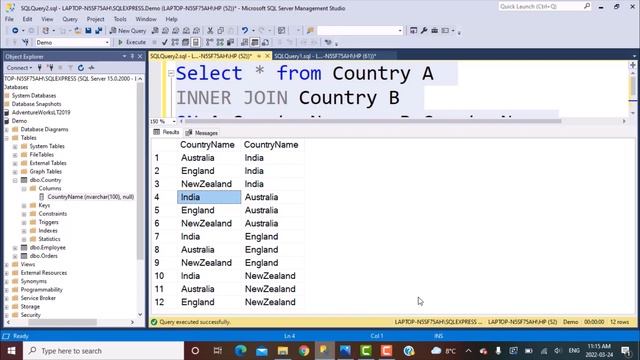640x360 pixels.
Task: Click the Parse checkmark icon
Action: tap(164, 42)
